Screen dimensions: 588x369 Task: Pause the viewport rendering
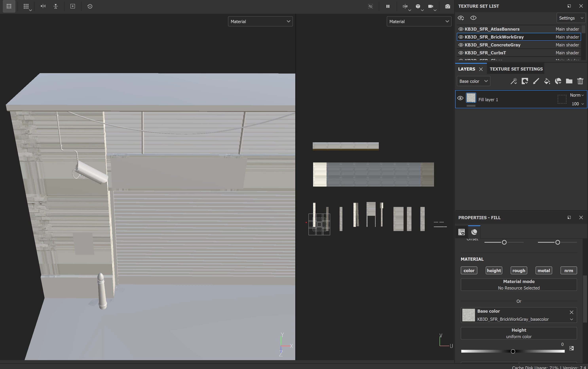click(388, 6)
